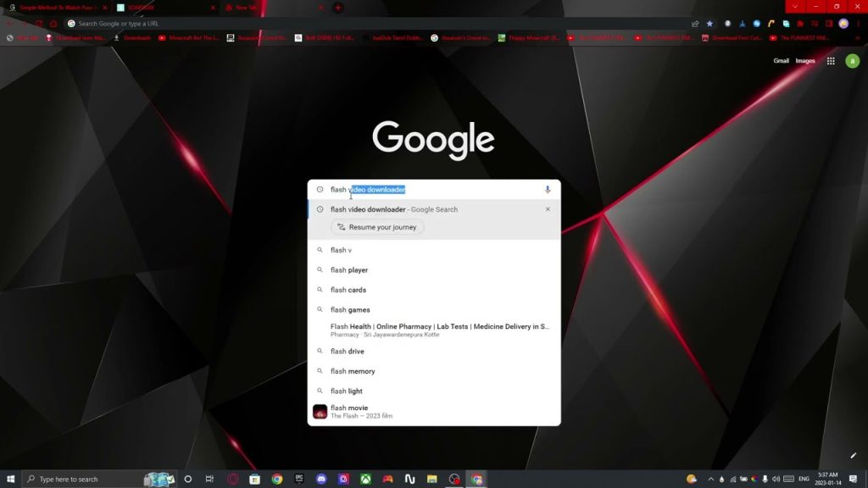Remove the 'flash video downloader' history suggestion

point(548,209)
